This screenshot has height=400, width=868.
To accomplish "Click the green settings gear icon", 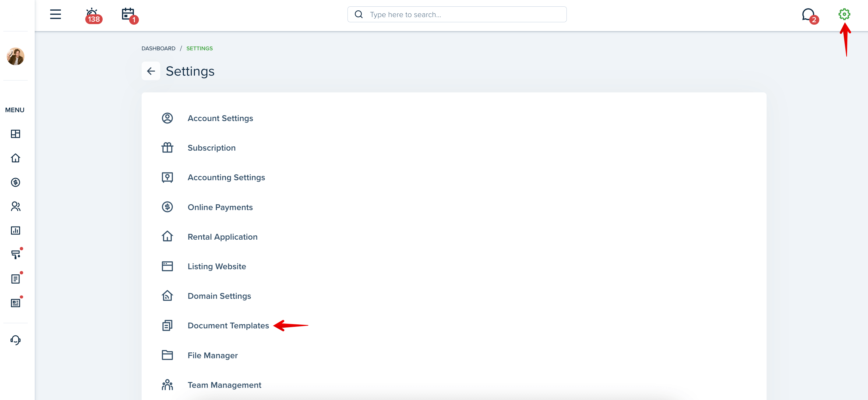I will (844, 14).
